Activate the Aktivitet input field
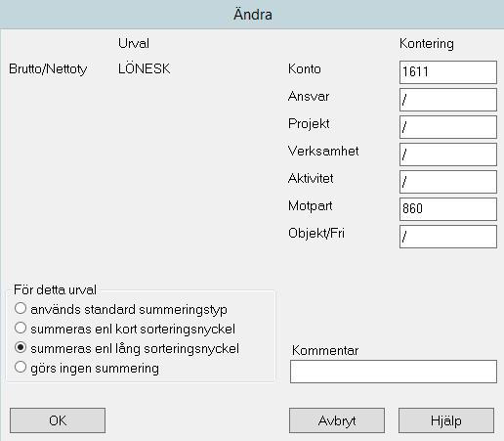This screenshot has height=441, width=504. [448, 182]
